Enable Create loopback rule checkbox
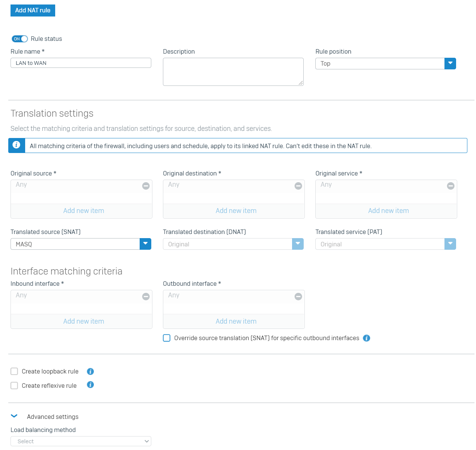This screenshot has width=476, height=450. [x=14, y=371]
